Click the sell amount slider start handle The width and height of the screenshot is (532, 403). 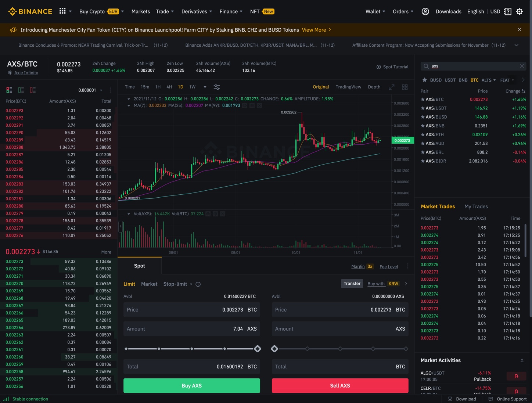coord(274,349)
